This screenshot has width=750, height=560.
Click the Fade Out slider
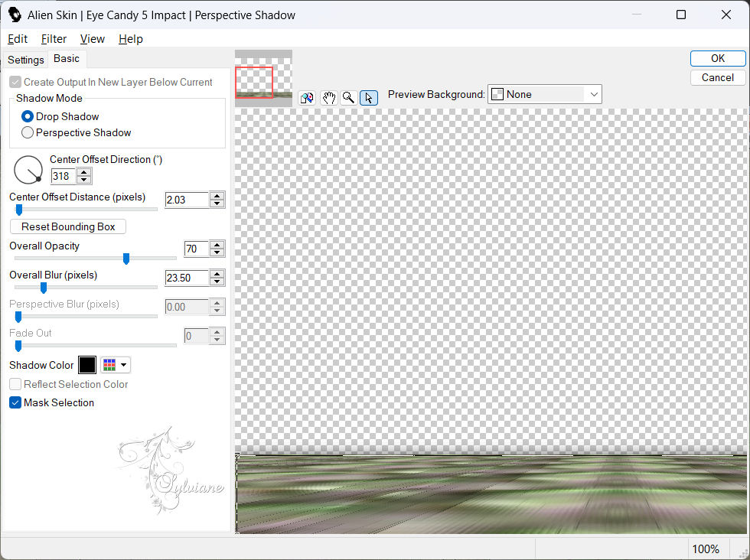coord(18,346)
